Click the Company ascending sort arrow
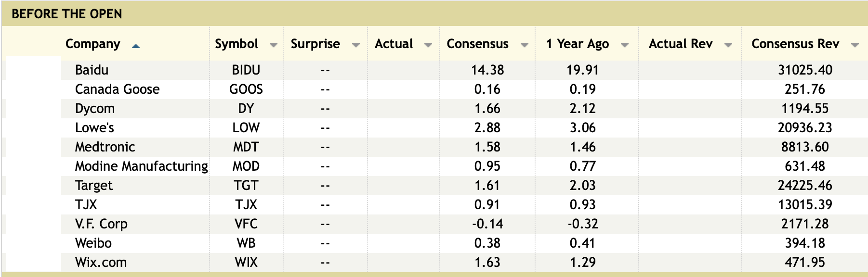The height and width of the screenshot is (277, 868). pyautogui.click(x=136, y=46)
